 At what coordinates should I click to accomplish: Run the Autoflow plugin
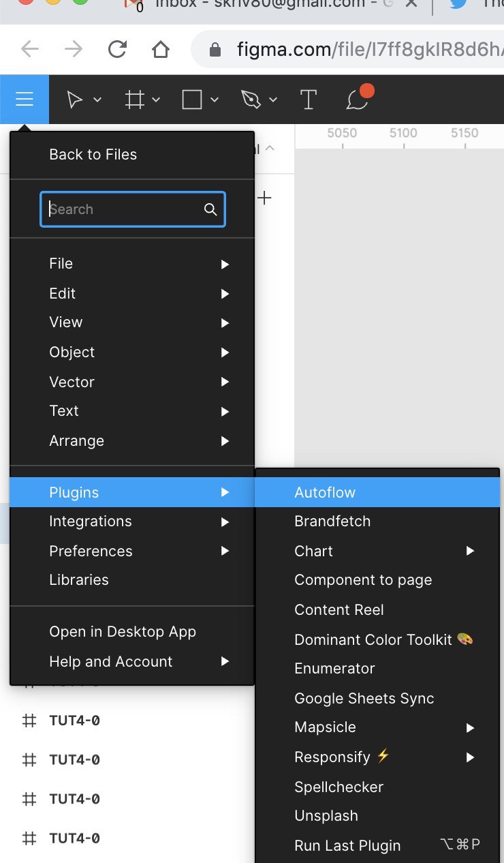tap(377, 492)
